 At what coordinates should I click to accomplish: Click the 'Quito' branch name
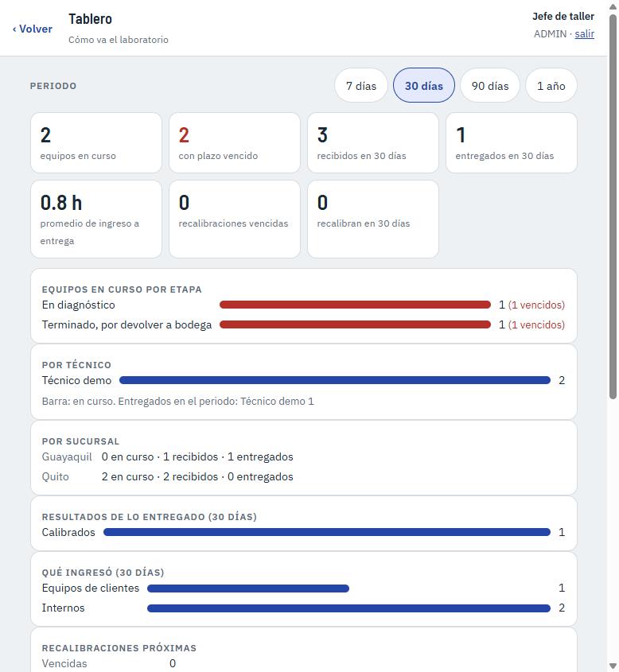[x=56, y=476]
